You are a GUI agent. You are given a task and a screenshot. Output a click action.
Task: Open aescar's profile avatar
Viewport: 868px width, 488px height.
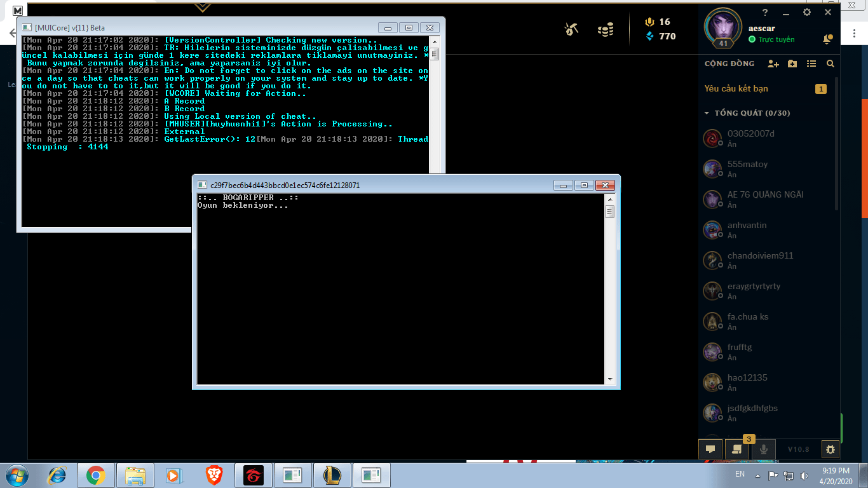pos(723,27)
